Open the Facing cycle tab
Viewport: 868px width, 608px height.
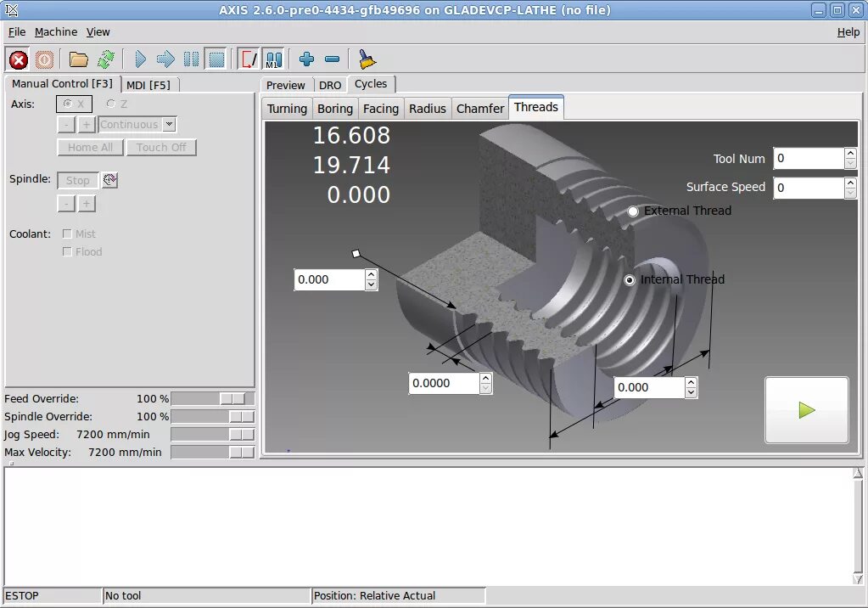pyautogui.click(x=381, y=109)
